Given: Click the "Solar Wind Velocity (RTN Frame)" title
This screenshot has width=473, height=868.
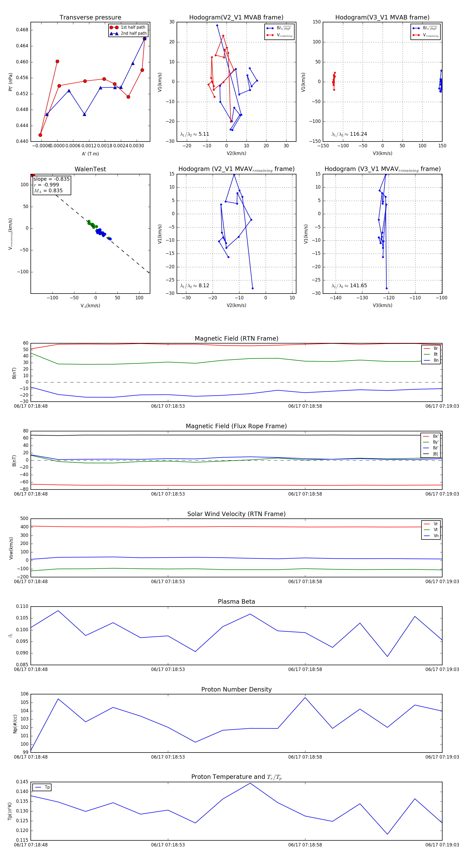Looking at the screenshot, I should point(236,514).
